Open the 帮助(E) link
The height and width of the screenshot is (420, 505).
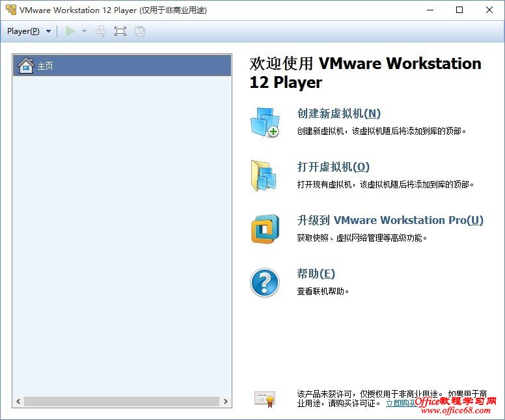click(x=316, y=273)
